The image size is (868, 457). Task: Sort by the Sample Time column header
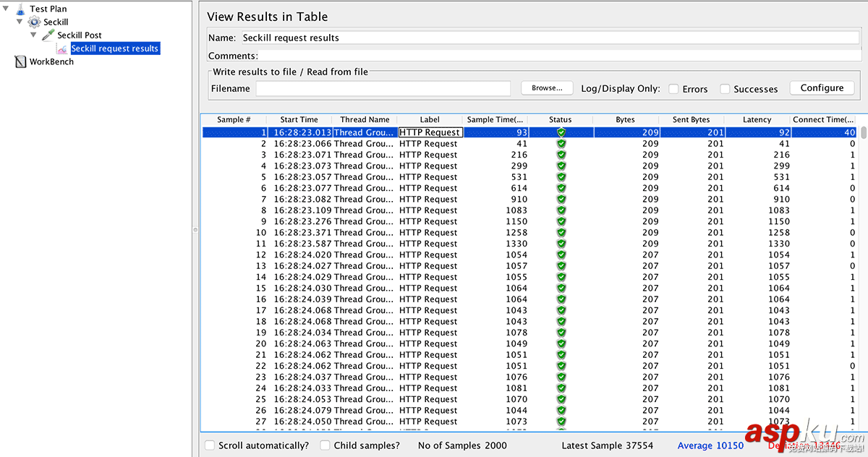pyautogui.click(x=495, y=120)
